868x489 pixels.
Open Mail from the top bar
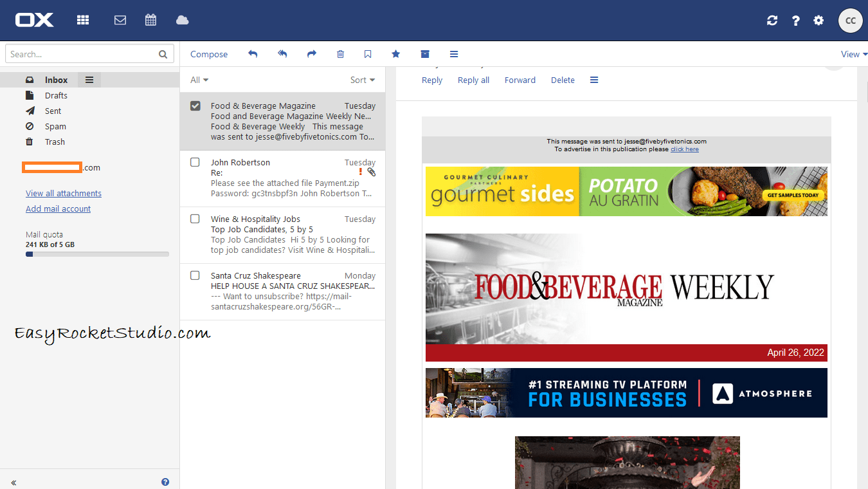120,20
